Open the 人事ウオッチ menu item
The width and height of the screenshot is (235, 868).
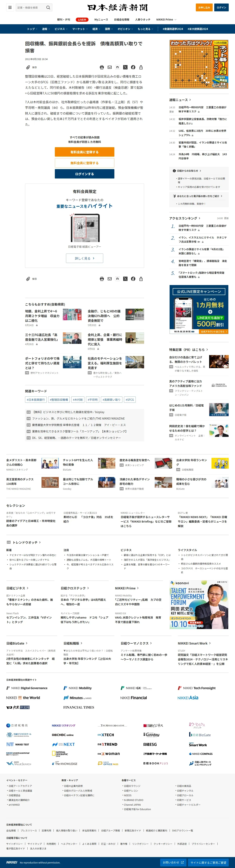[x=143, y=20]
